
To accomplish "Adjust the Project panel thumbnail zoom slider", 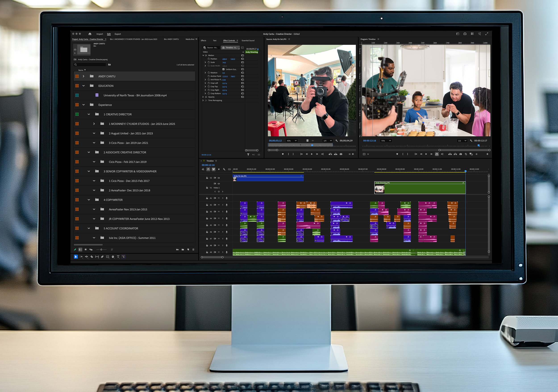I will pyautogui.click(x=101, y=250).
